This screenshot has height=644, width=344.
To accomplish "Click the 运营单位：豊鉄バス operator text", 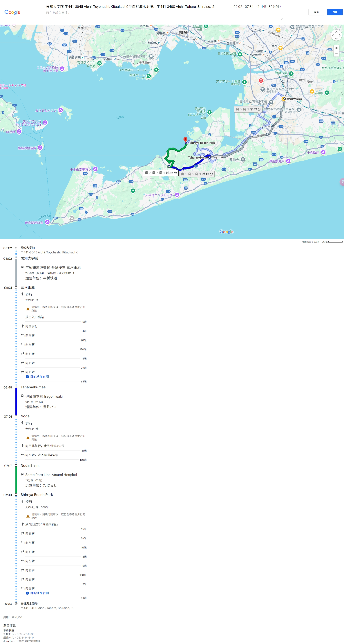I will click(41, 407).
